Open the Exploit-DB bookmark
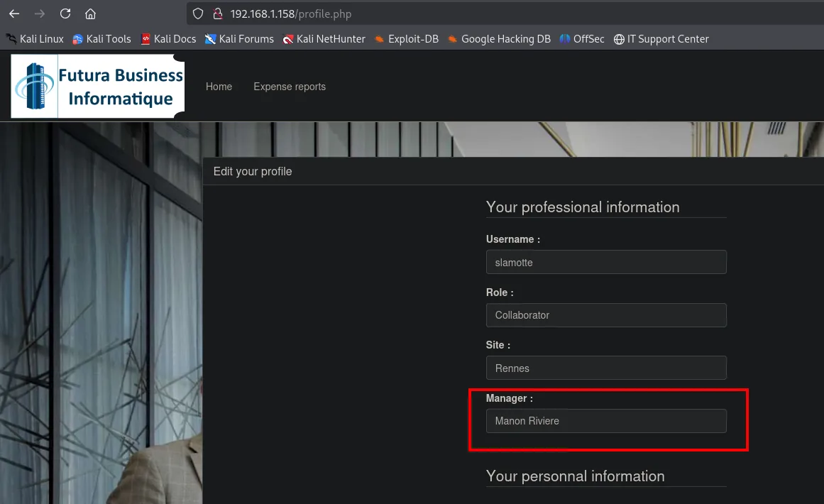This screenshot has height=504, width=824. 406,39
